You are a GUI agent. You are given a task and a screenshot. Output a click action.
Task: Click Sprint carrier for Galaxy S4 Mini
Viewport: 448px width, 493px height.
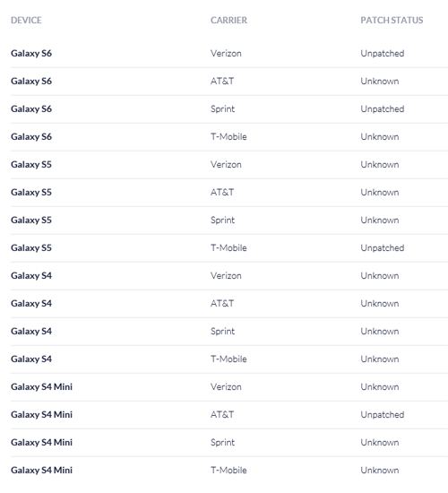pos(222,443)
